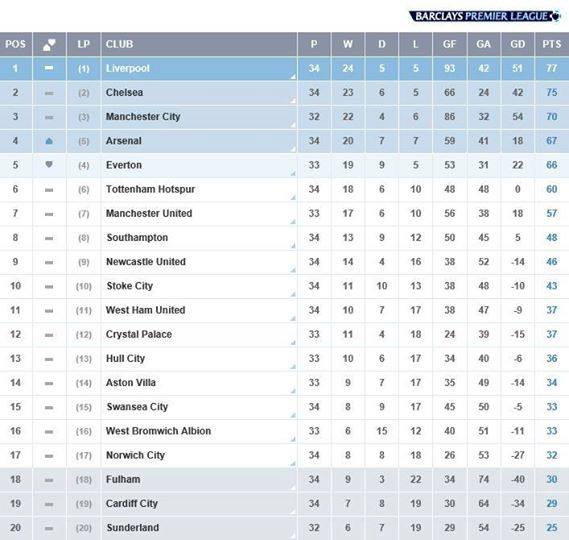
Task: Sort by GD column header
Action: click(x=517, y=44)
